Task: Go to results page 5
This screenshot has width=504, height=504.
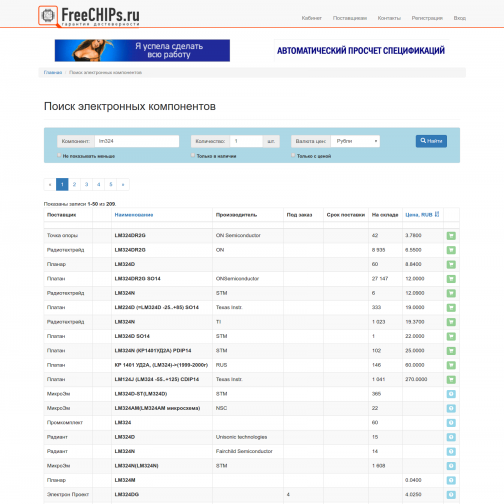Action: click(x=111, y=184)
